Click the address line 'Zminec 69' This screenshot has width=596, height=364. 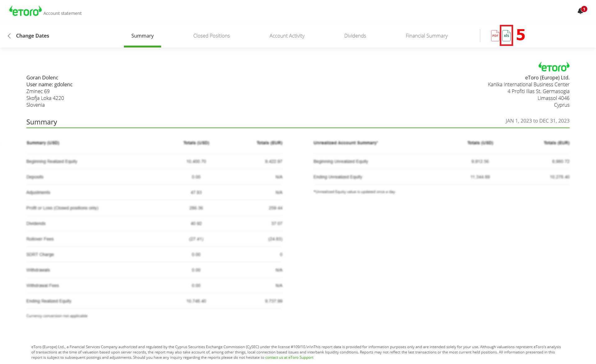point(38,91)
